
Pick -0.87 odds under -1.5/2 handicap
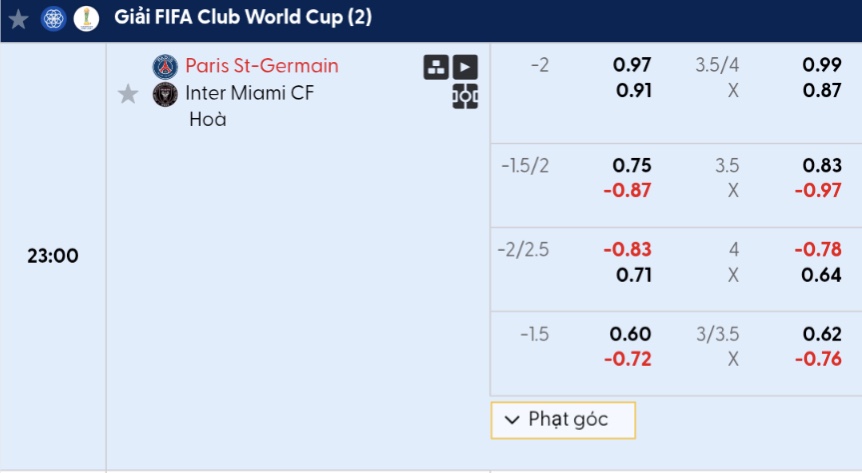pos(627,191)
